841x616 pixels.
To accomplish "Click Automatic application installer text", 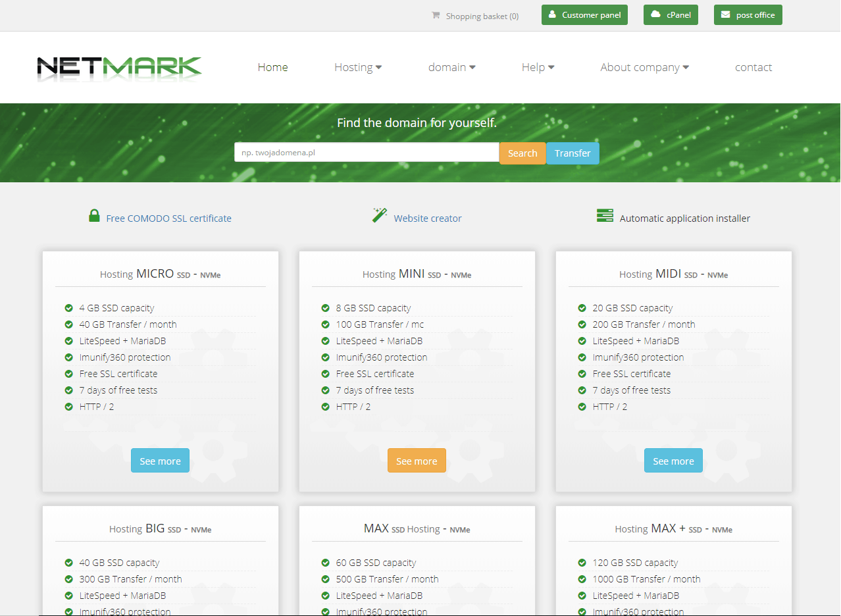I will pos(685,218).
